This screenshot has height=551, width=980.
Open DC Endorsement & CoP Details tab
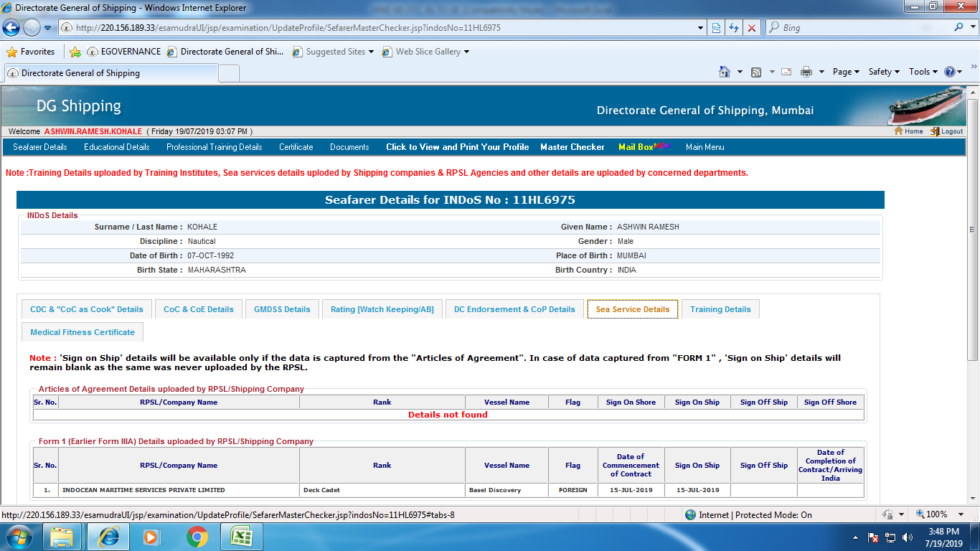click(514, 309)
